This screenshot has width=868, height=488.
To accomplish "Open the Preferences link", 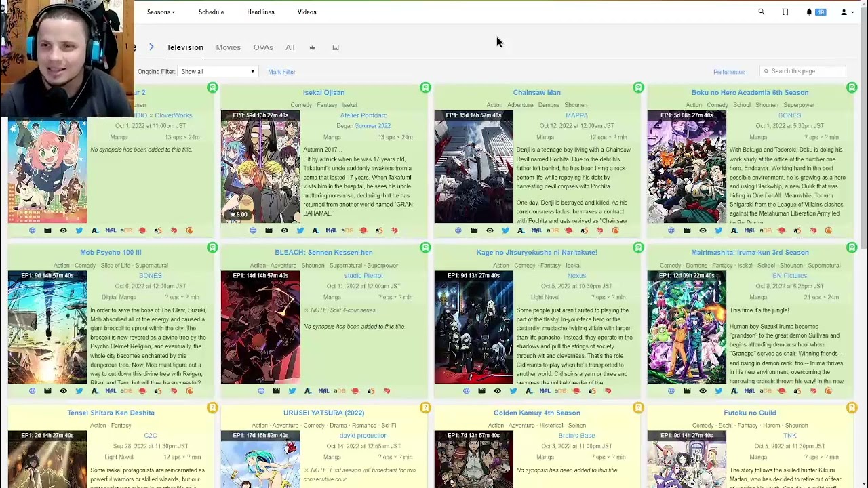I will (x=729, y=72).
